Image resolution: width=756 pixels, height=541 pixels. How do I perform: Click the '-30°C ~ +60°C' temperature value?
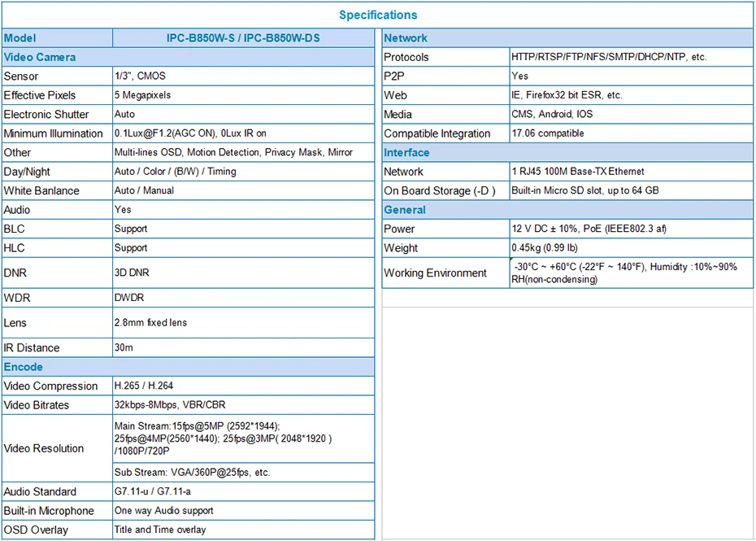pyautogui.click(x=624, y=273)
